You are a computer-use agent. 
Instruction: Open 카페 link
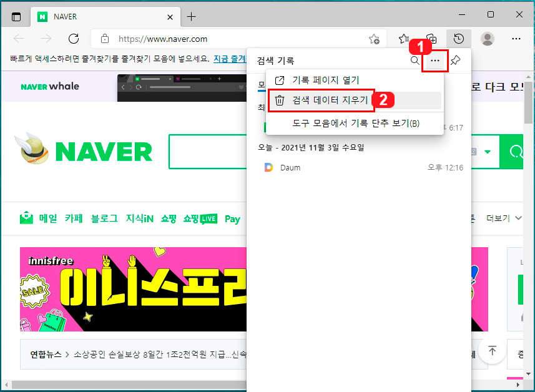click(74, 218)
